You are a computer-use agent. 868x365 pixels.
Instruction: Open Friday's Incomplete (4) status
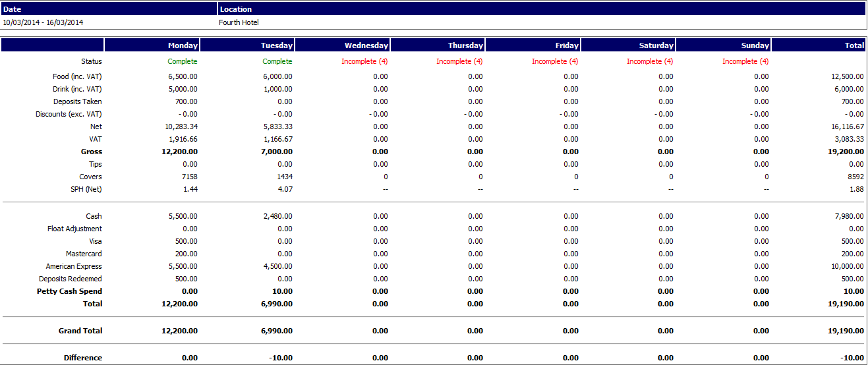point(555,61)
